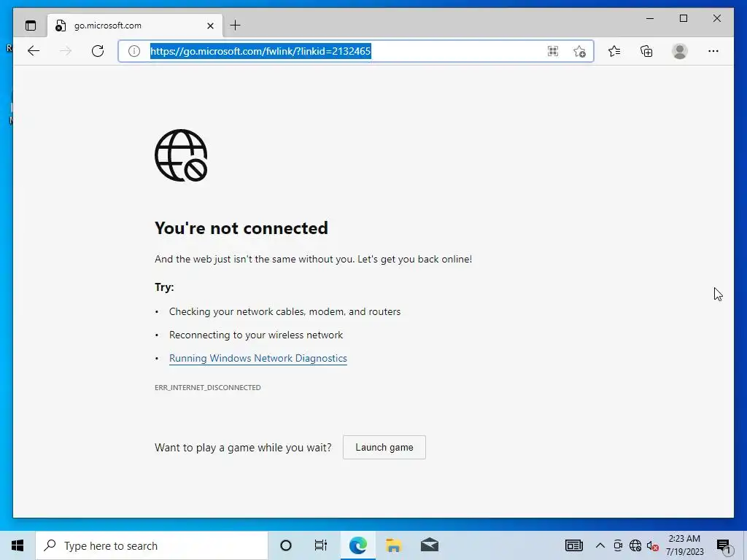The height and width of the screenshot is (560, 747).
Task: Open the notification center icon
Action: (x=724, y=545)
